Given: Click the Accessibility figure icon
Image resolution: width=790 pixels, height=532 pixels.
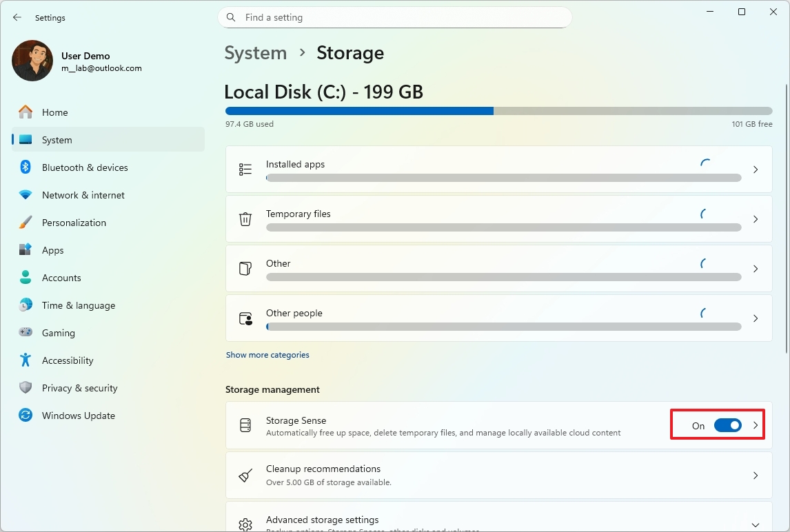Looking at the screenshot, I should pyautogui.click(x=26, y=360).
